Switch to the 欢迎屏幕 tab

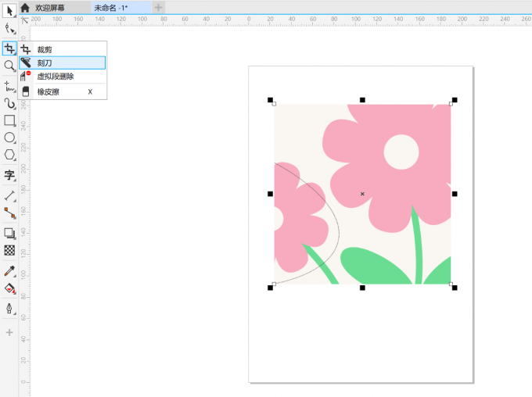60,7
